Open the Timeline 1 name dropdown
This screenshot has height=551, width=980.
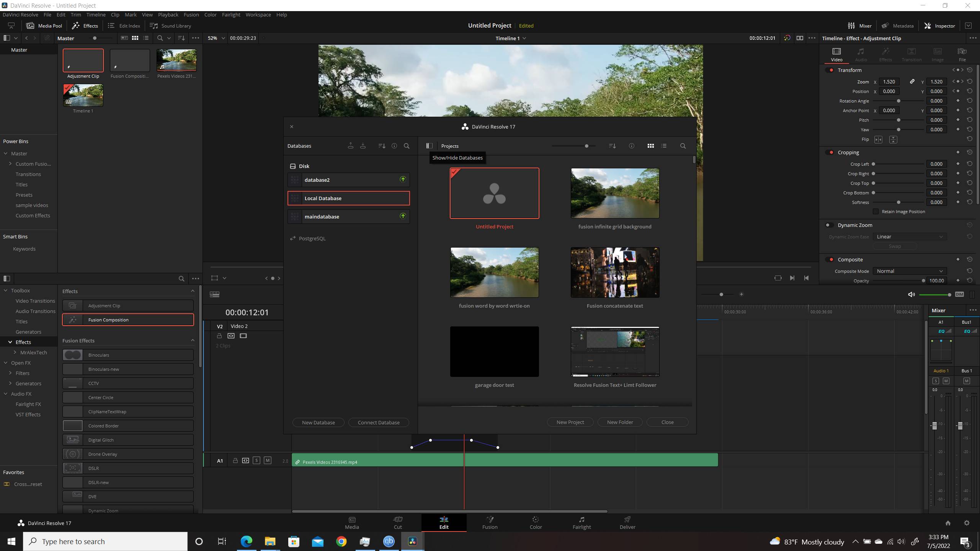pos(511,38)
